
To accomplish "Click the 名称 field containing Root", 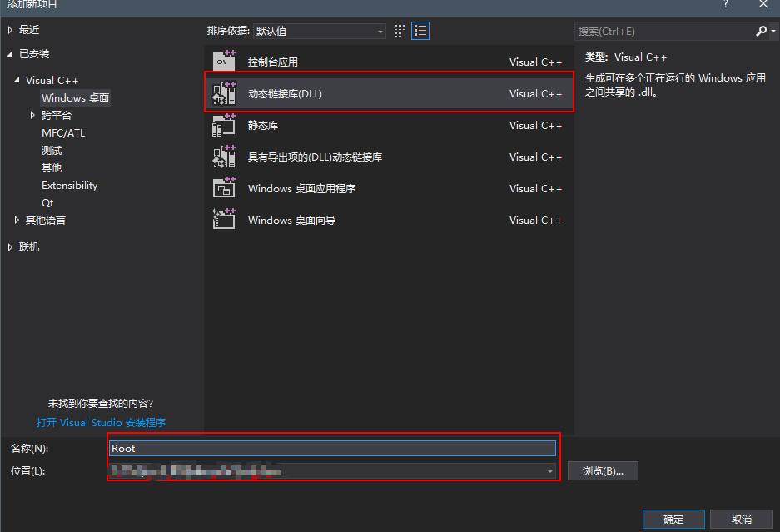I will [333, 448].
